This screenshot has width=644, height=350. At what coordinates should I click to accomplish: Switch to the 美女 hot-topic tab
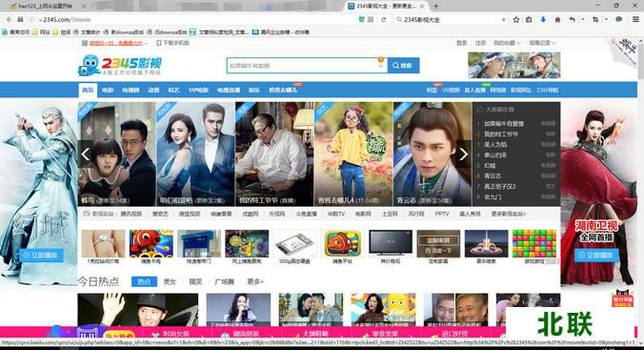coord(170,281)
